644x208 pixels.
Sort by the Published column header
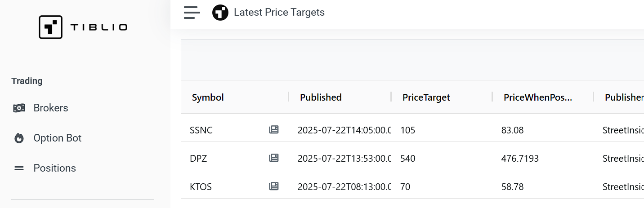321,97
